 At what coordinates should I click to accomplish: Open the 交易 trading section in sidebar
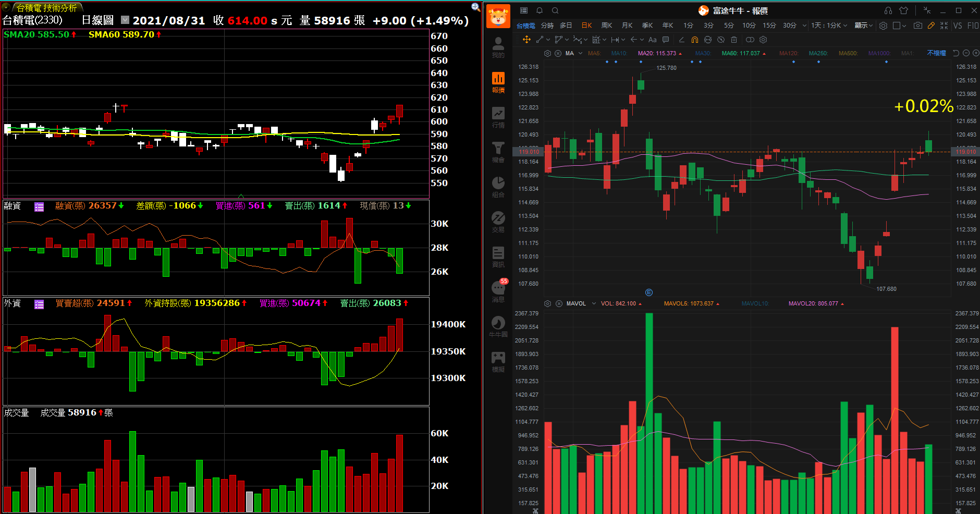coord(498,222)
